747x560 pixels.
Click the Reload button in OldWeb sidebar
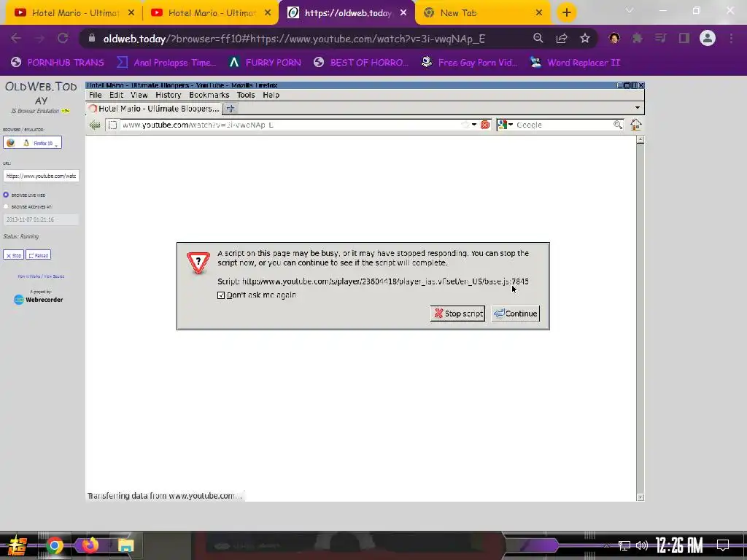[38, 255]
